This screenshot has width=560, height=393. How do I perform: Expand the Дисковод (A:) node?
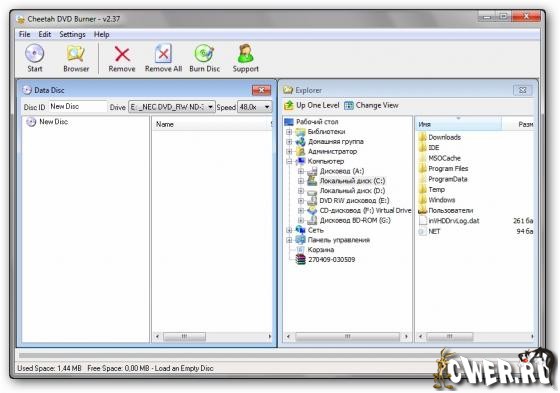[301, 171]
